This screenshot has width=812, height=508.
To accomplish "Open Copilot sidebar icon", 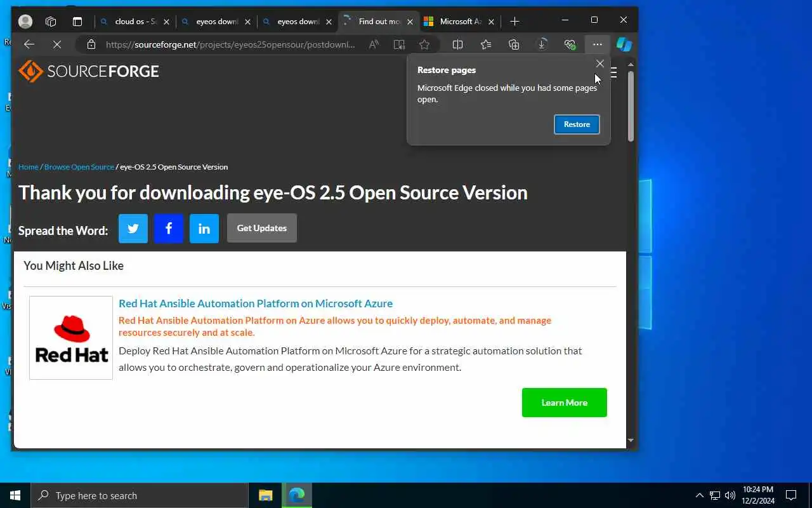I will pyautogui.click(x=624, y=44).
